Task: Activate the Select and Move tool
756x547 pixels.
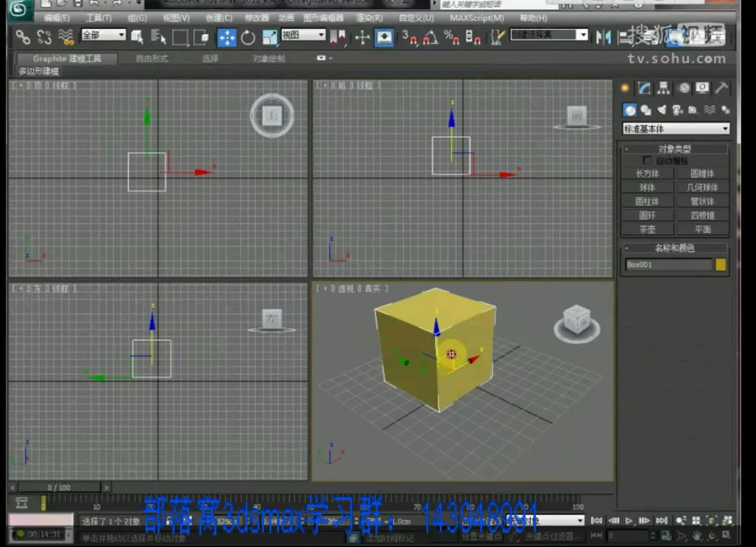Action: [227, 37]
